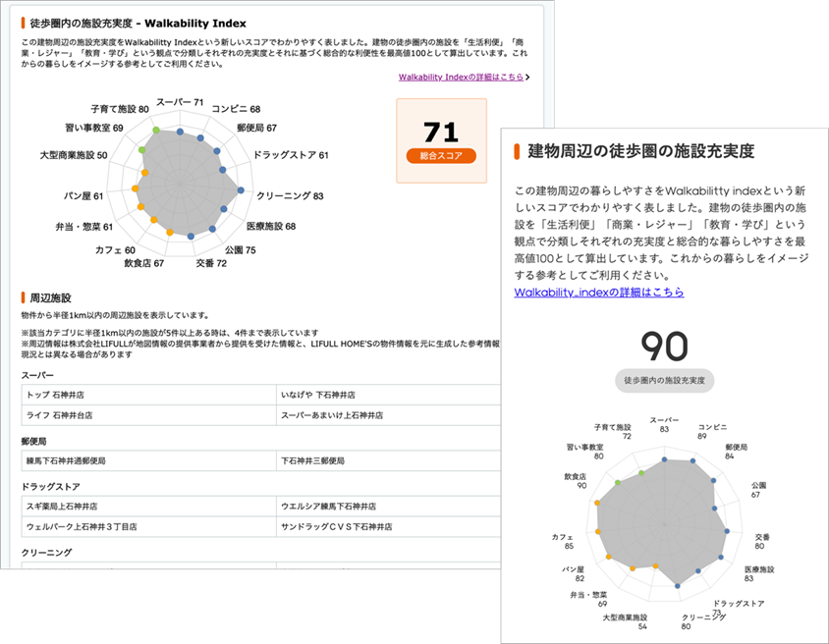The height and width of the screenshot is (644, 829).
Task: Select the ウエルシア練馬下石神井店 cell
Action: (388, 507)
